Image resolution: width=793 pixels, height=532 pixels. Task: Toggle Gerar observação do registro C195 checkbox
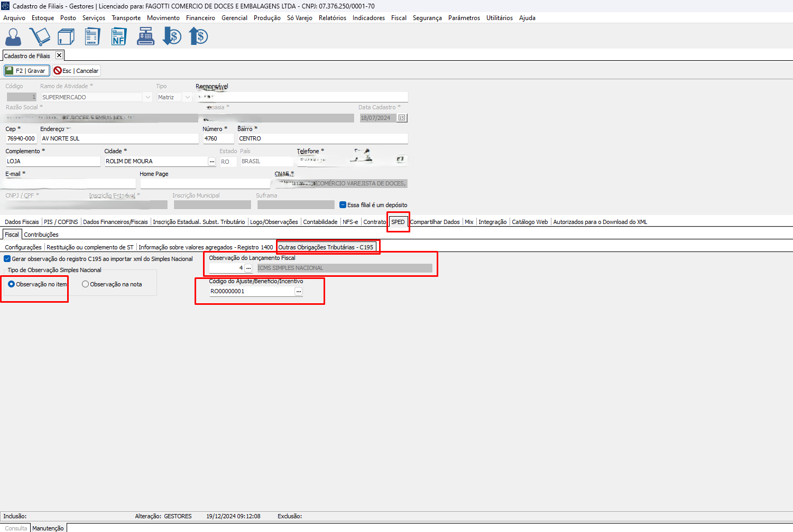point(7,259)
